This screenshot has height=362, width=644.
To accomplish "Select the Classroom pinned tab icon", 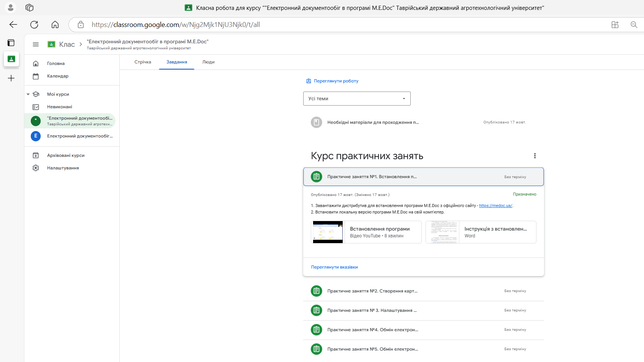I will click(x=11, y=59).
